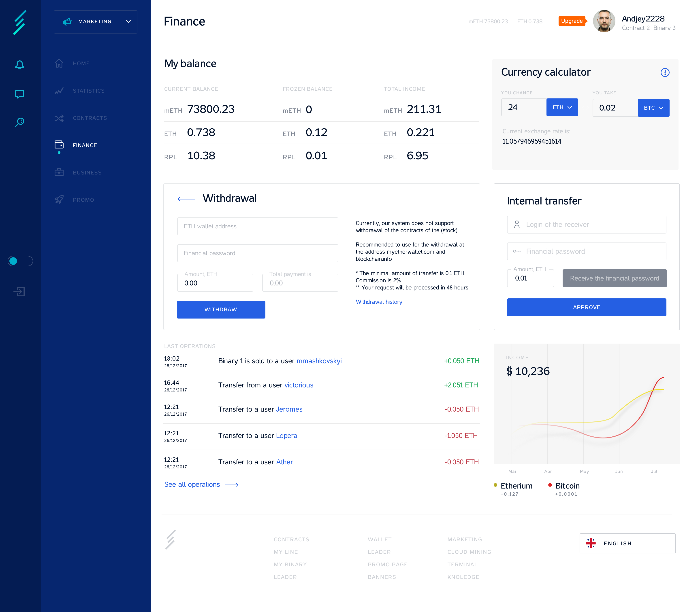Image resolution: width=700 pixels, height=612 pixels.
Task: Go to Home menu item
Action: (81, 64)
